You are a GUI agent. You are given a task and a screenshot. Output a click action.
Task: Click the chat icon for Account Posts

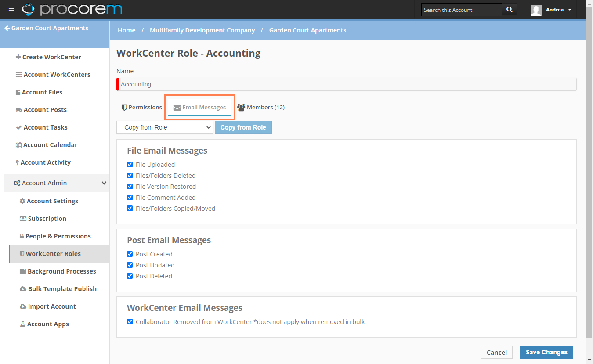19,110
